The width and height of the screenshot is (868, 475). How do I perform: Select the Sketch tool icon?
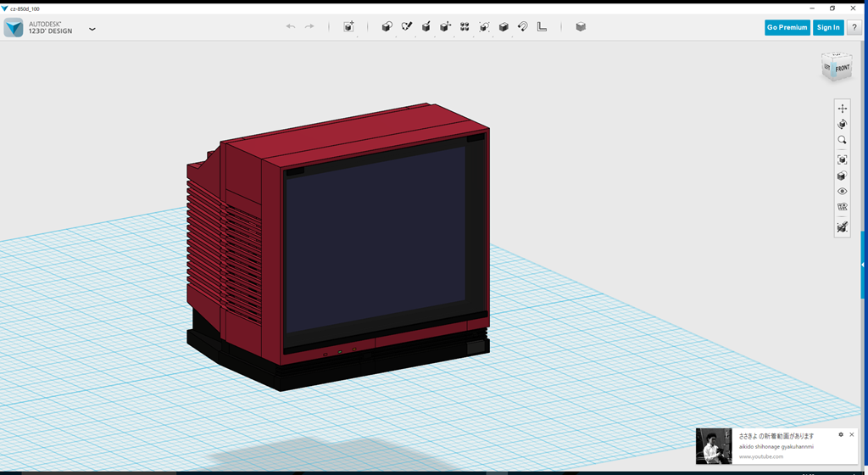pos(406,27)
